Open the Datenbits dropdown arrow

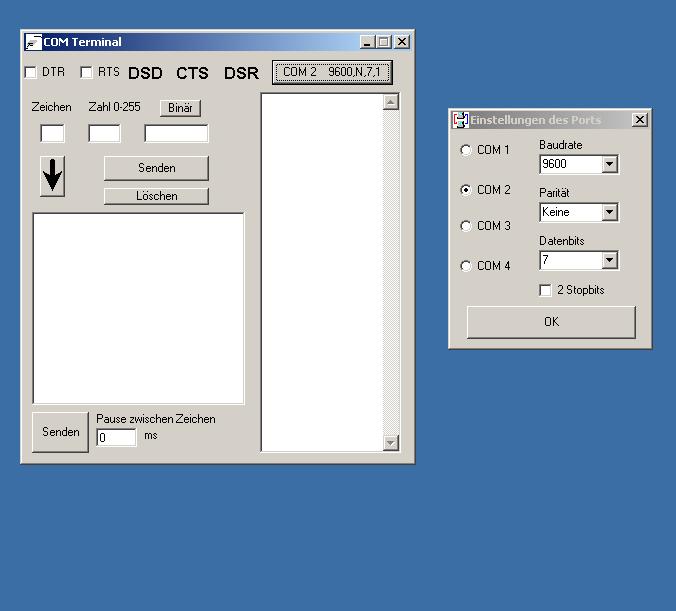(x=610, y=260)
